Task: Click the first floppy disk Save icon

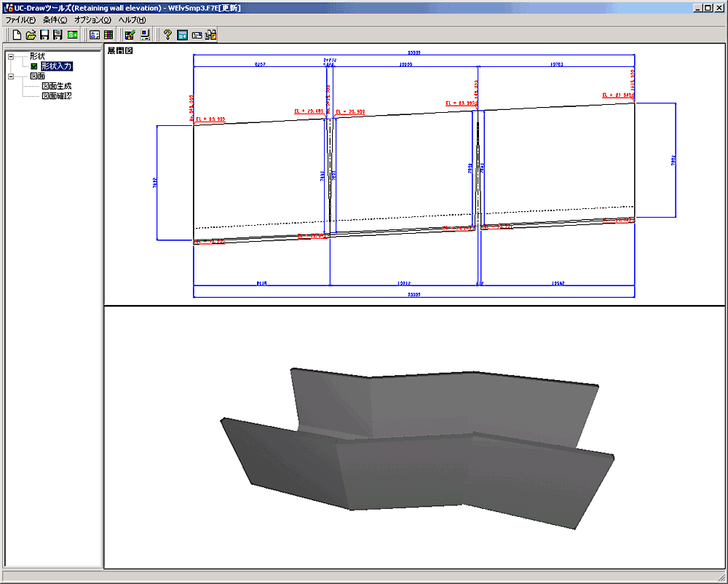Action: tap(44, 35)
